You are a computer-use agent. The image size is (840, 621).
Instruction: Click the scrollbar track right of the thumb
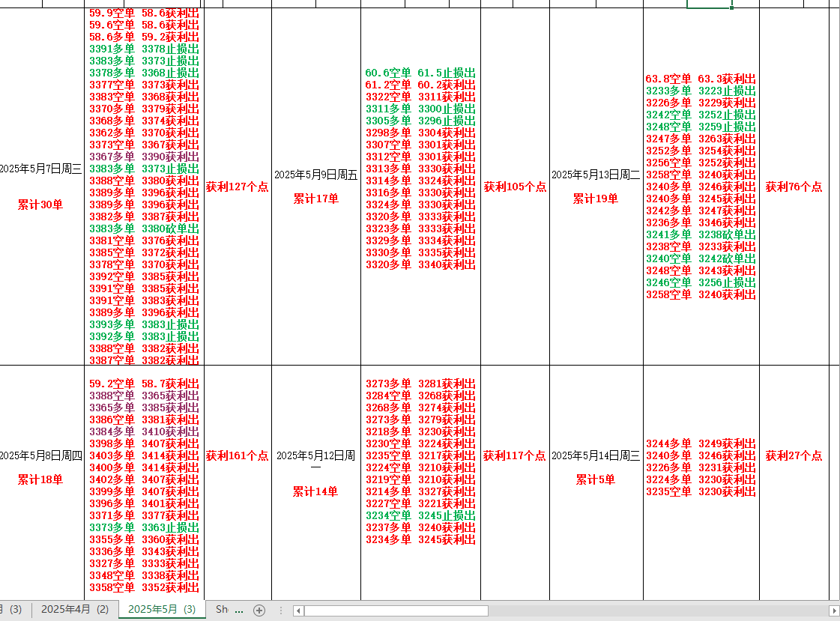658,611
